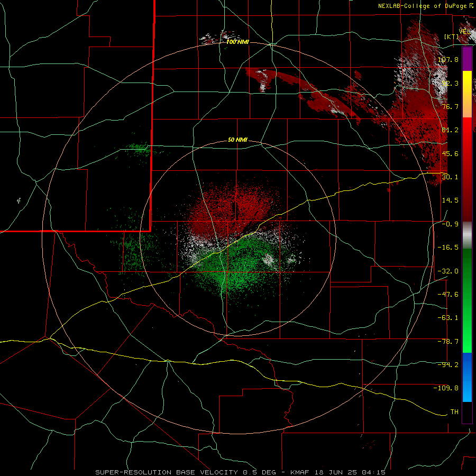Click the -16.5 velocity scale value
Image resolution: width=476 pixels, height=476 pixels.
pos(448,248)
